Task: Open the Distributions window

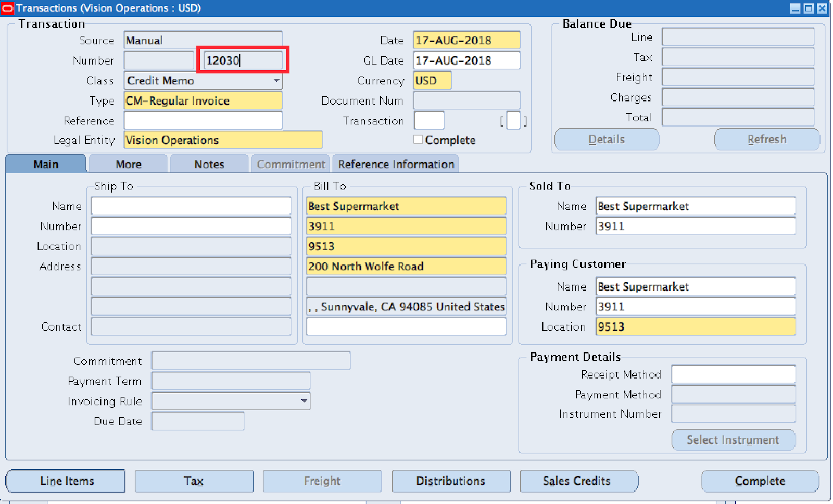Action: click(451, 481)
